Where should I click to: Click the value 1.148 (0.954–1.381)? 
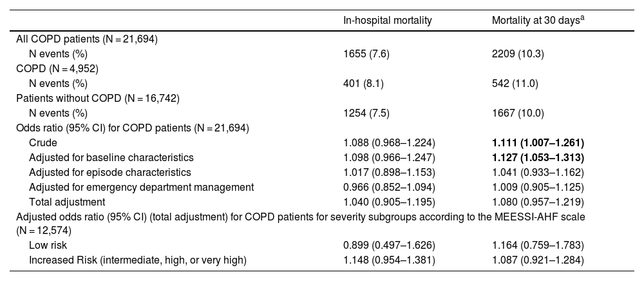tap(390, 260)
